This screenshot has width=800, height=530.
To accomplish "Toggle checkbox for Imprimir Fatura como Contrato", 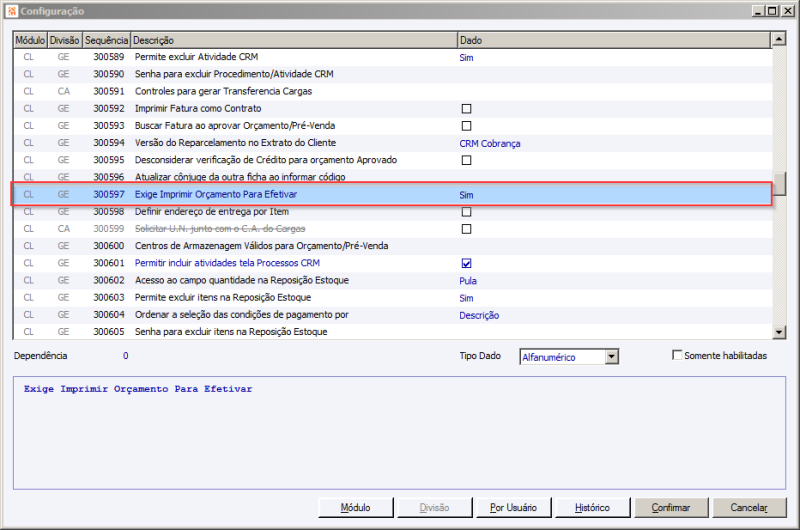I will coord(466,109).
